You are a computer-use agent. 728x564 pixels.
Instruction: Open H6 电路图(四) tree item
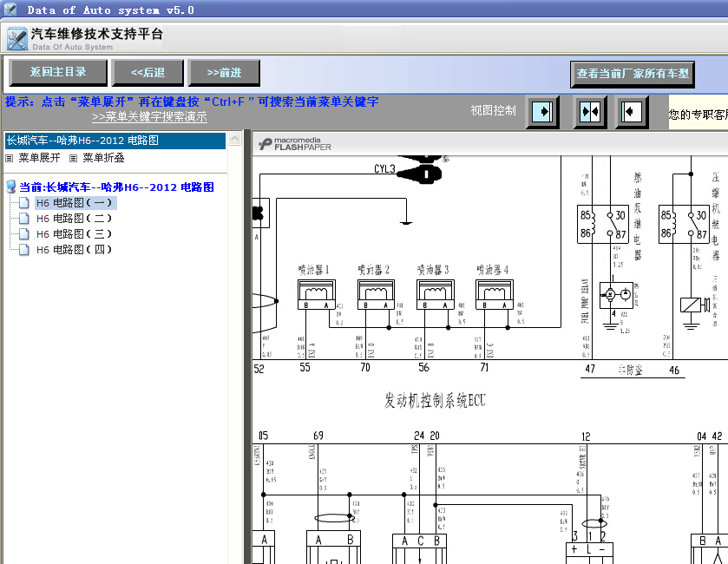75,250
